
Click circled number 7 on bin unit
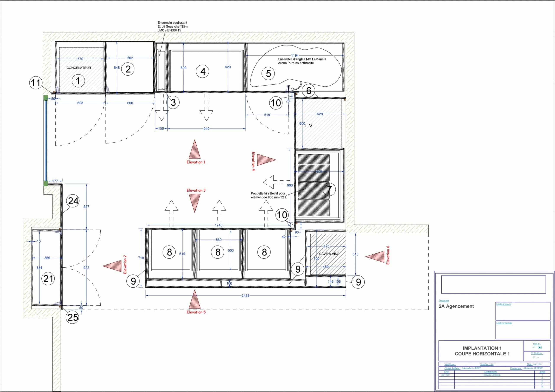pos(329,190)
